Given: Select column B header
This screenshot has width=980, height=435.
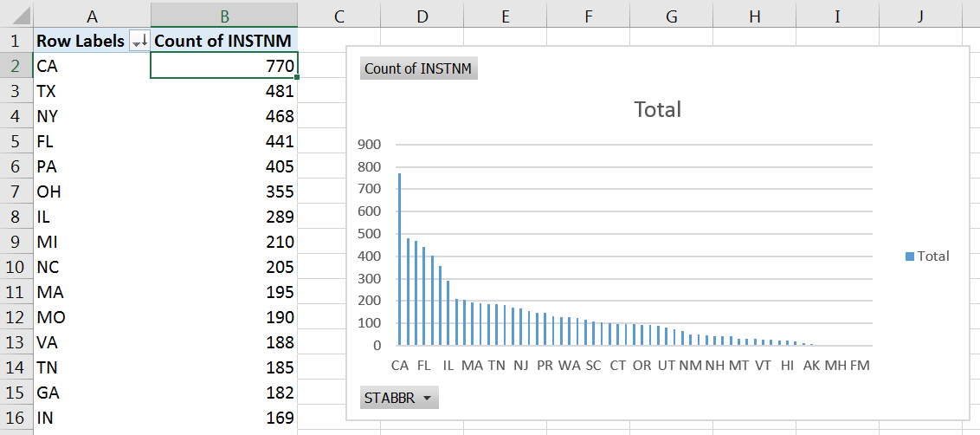Looking at the screenshot, I should click(x=223, y=16).
